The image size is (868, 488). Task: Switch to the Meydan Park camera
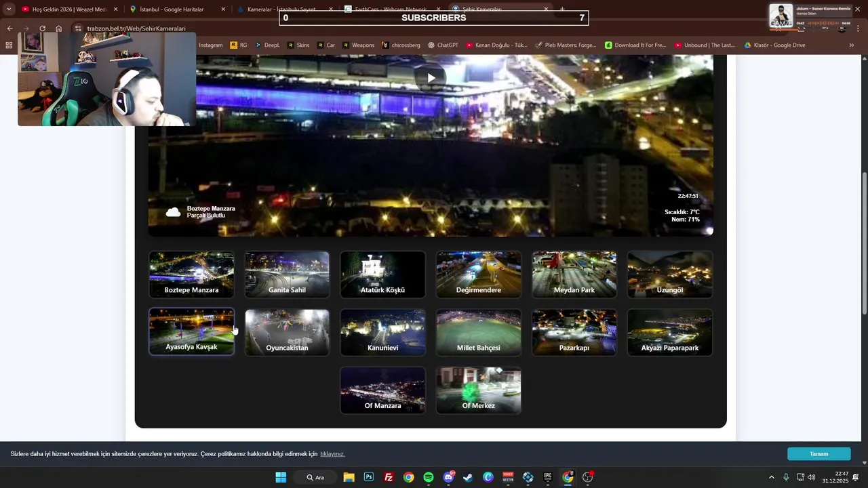click(x=574, y=274)
